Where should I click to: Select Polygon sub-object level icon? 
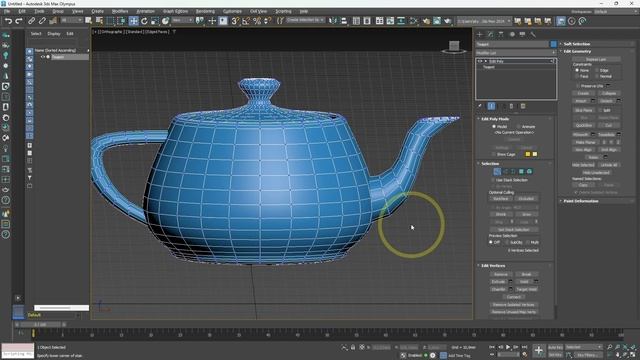[521, 171]
